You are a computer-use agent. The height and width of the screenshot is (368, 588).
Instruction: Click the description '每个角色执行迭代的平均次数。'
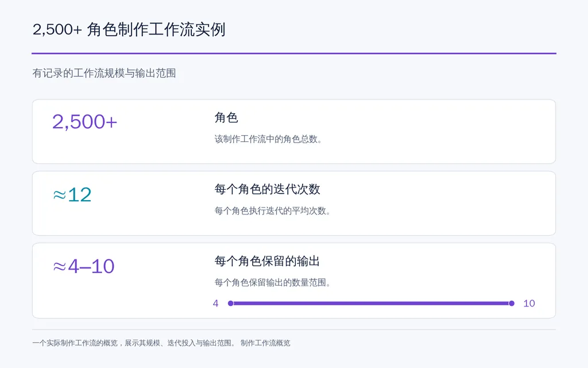coord(272,210)
